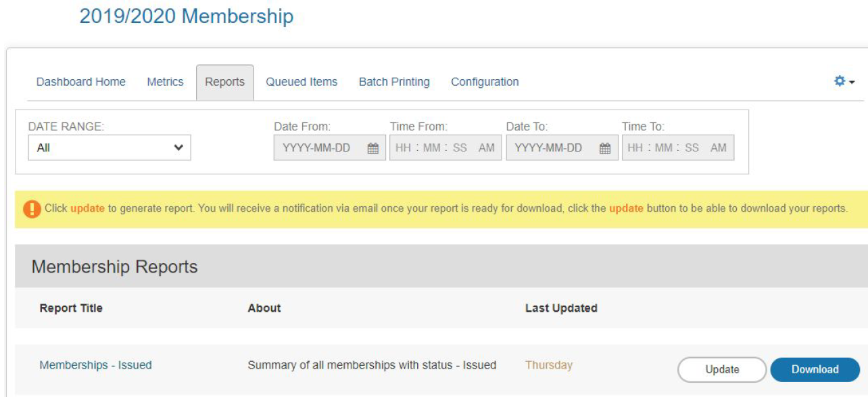Image resolution: width=868 pixels, height=399 pixels.
Task: Click the 2019/2020 Membership heading
Action: [x=187, y=16]
